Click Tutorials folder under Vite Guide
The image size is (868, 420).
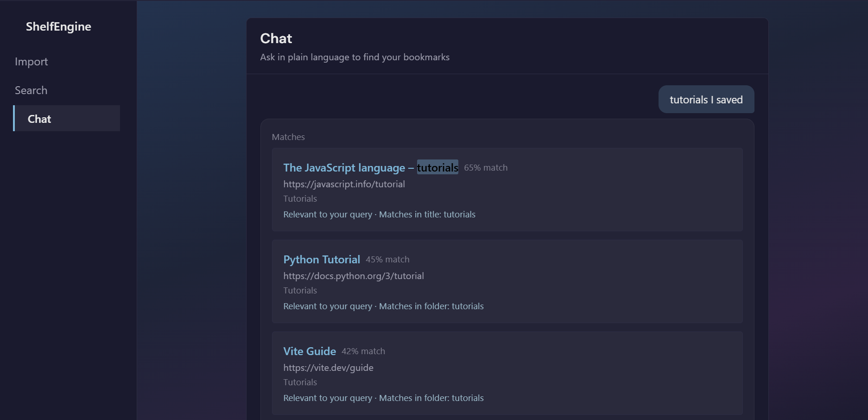pyautogui.click(x=300, y=382)
